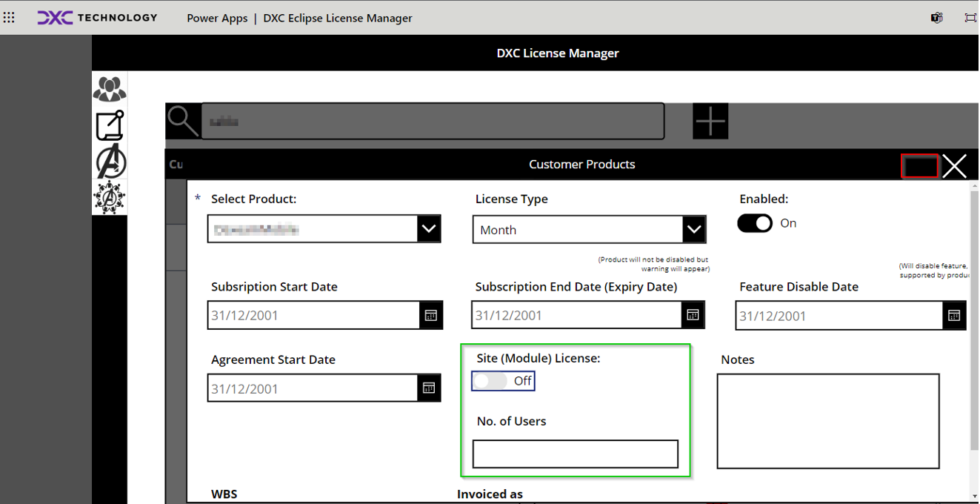
Task: Toggle the Enabled switch off
Action: (x=755, y=223)
